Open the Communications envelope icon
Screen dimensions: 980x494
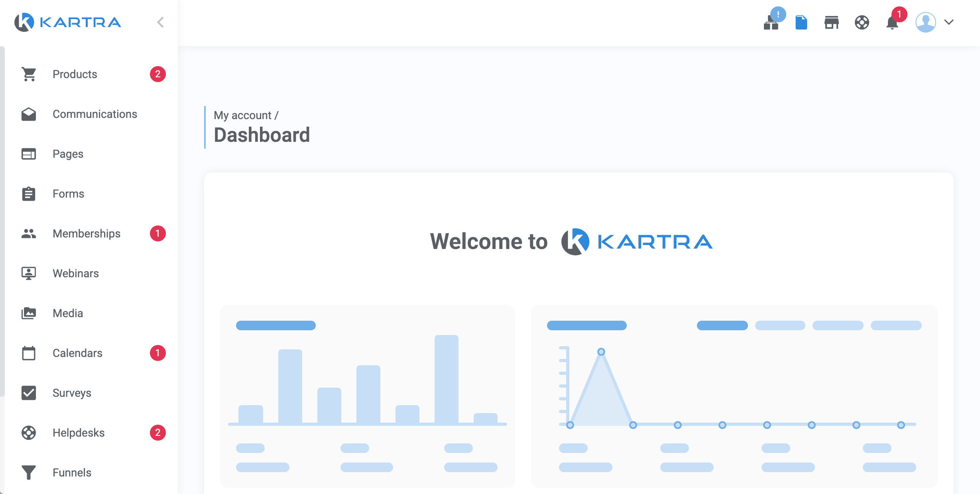tap(29, 114)
